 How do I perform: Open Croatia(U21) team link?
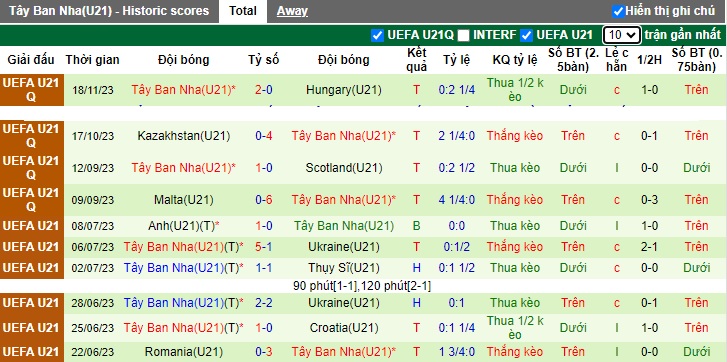click(344, 328)
